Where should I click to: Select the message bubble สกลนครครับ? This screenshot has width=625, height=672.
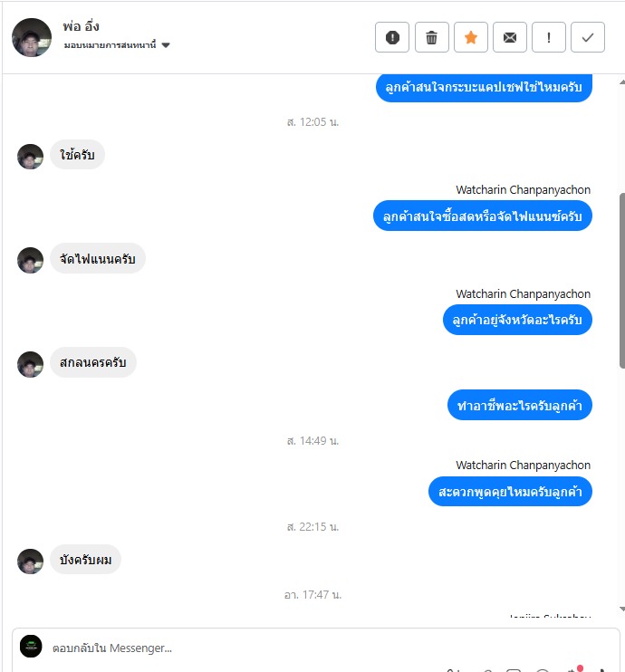tap(93, 362)
